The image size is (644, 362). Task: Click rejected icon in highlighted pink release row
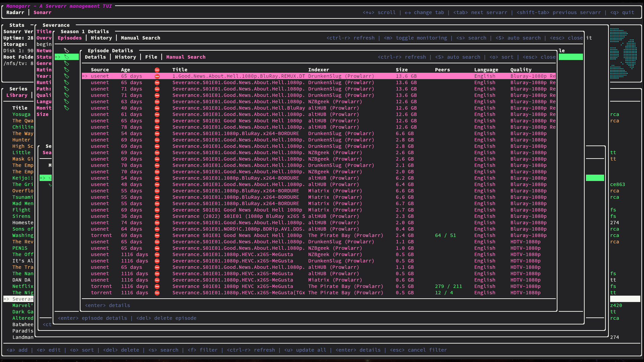(x=157, y=76)
